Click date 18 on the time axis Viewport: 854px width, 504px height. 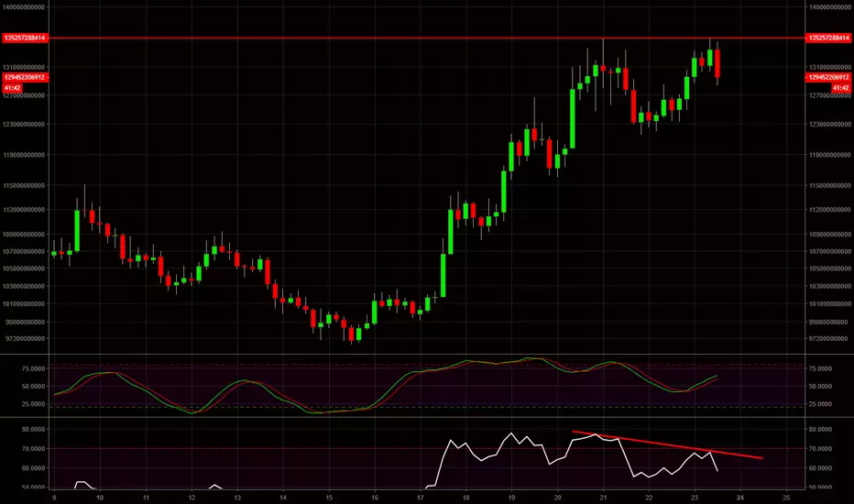[x=466, y=498]
